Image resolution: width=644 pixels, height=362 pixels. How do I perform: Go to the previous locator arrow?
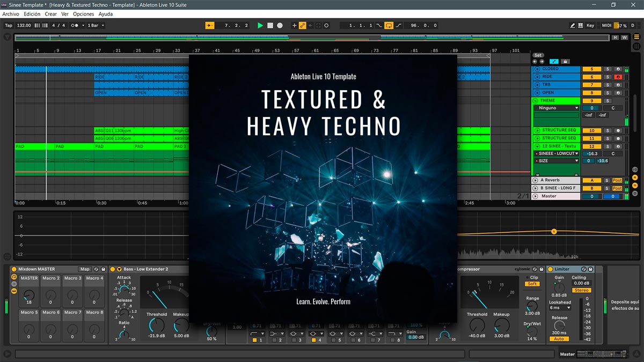click(535, 61)
